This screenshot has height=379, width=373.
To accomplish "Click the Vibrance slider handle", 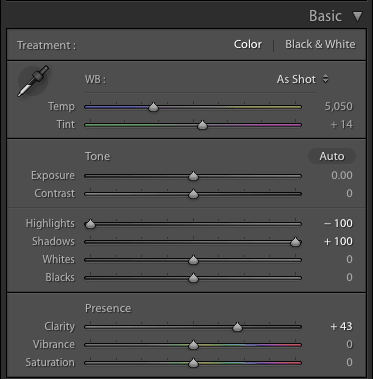I will [193, 345].
